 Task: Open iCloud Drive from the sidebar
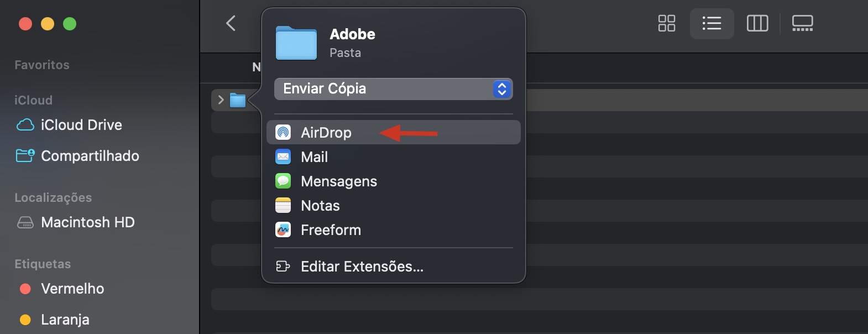coord(81,125)
